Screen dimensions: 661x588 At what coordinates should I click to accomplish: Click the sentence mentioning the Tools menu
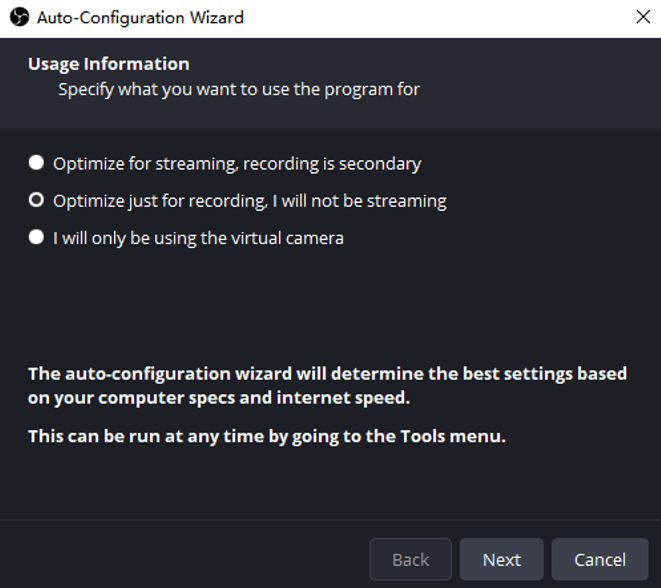pyautogui.click(x=266, y=436)
